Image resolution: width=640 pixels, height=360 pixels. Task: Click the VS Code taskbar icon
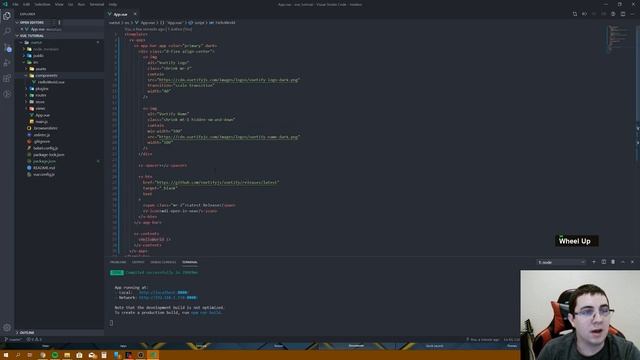pyautogui.click(x=153, y=355)
